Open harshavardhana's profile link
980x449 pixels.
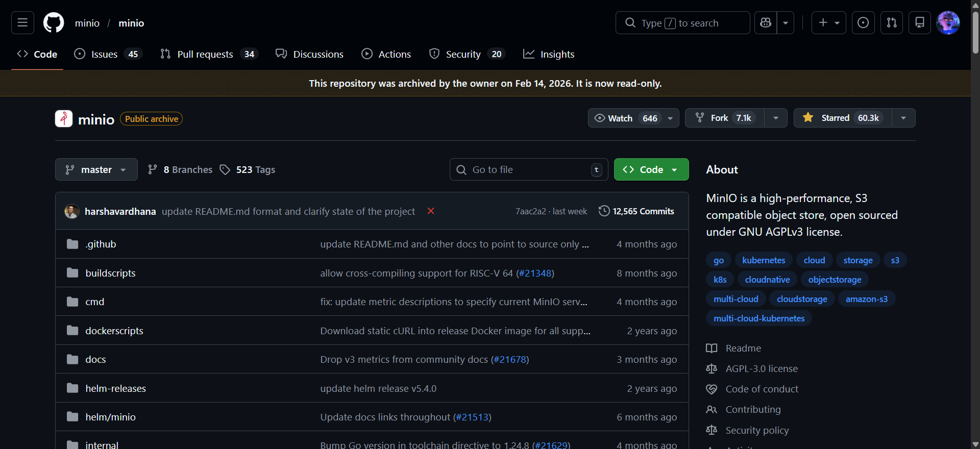[x=120, y=211]
